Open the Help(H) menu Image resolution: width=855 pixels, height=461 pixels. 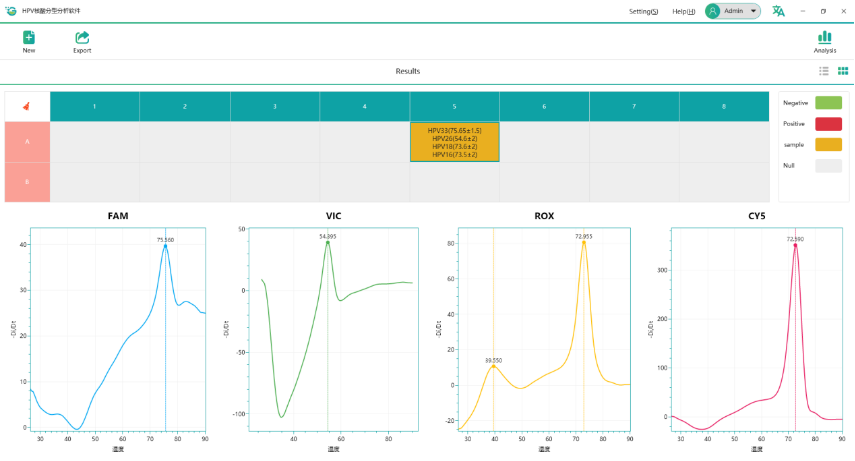[x=684, y=11]
